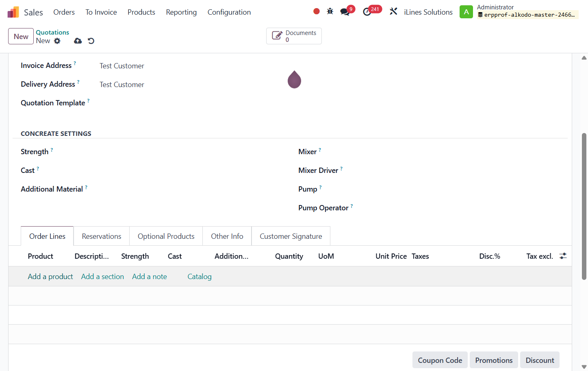Open the Configuration menu
Image resolution: width=588 pixels, height=371 pixels.
229,12
